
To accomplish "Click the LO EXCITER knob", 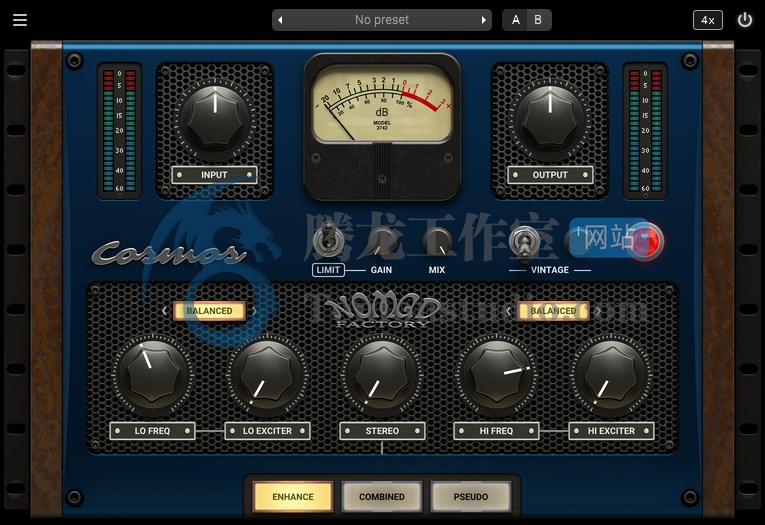I will [x=267, y=375].
